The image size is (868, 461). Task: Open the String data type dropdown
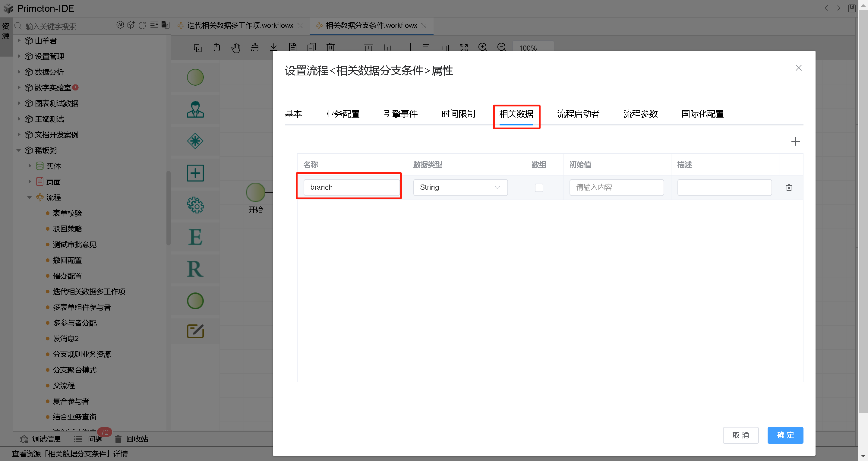pos(460,187)
